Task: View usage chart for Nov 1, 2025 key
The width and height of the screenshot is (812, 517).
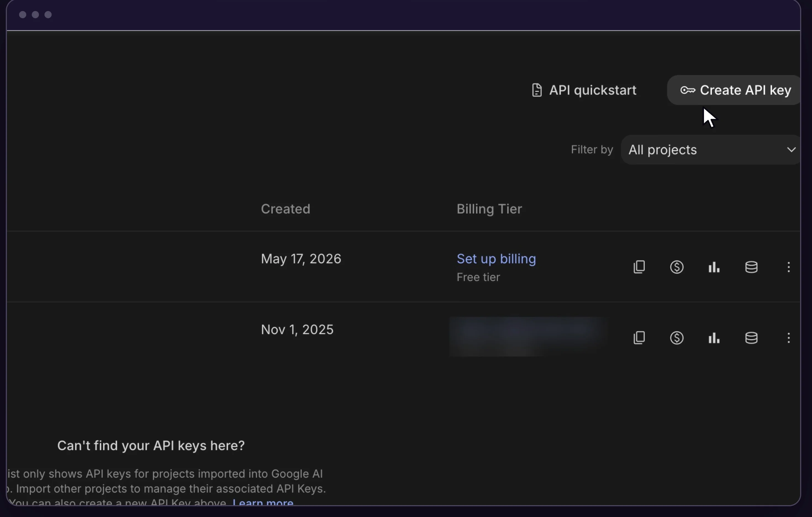Action: 714,338
